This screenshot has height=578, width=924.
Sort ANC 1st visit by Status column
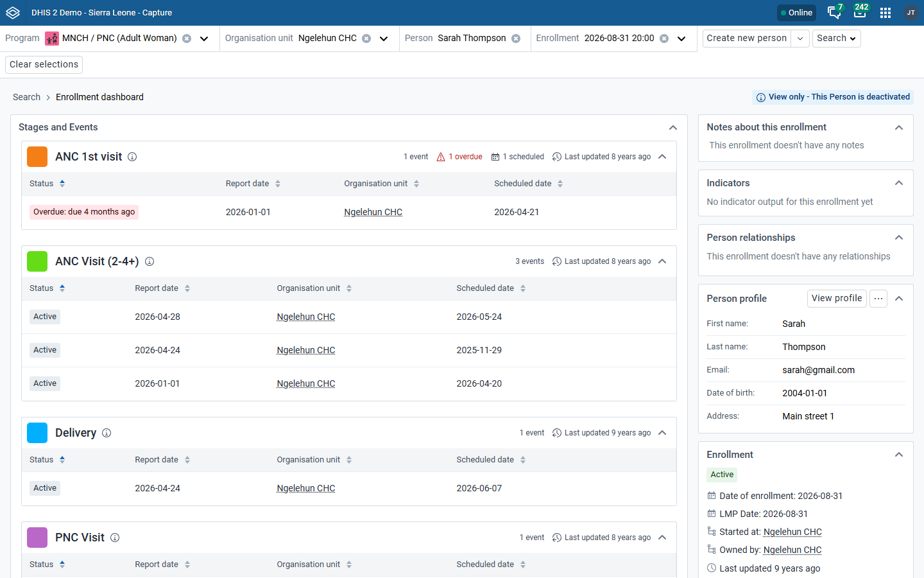[x=62, y=184]
